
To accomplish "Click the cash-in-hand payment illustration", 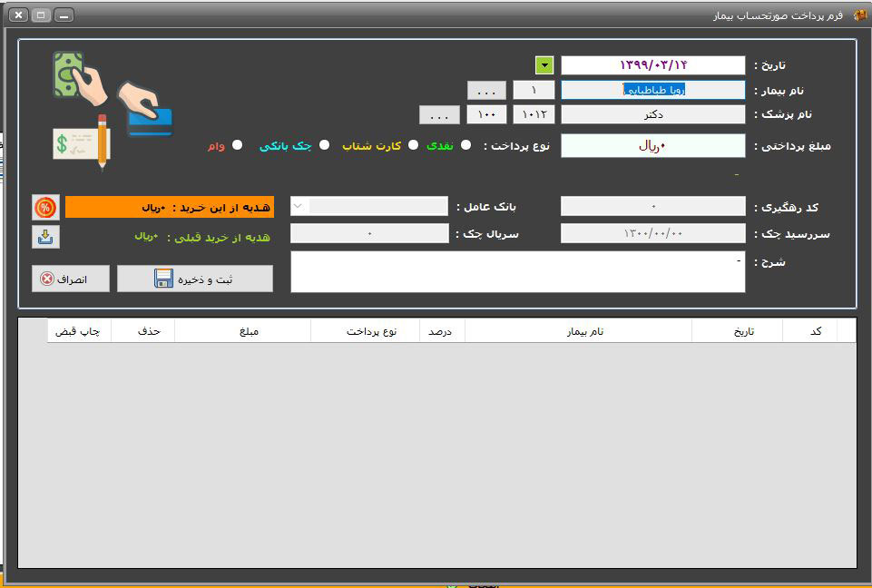I will (81, 78).
